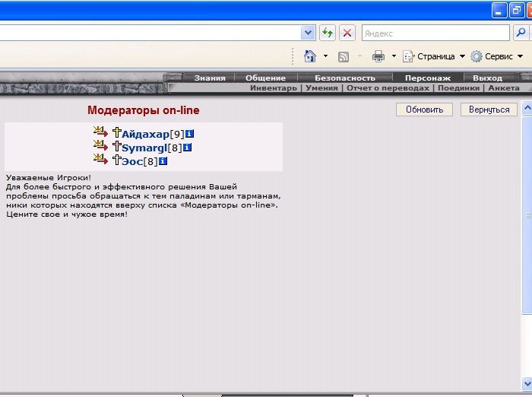
Task: Click the page scrollbar up arrow
Action: click(527, 109)
